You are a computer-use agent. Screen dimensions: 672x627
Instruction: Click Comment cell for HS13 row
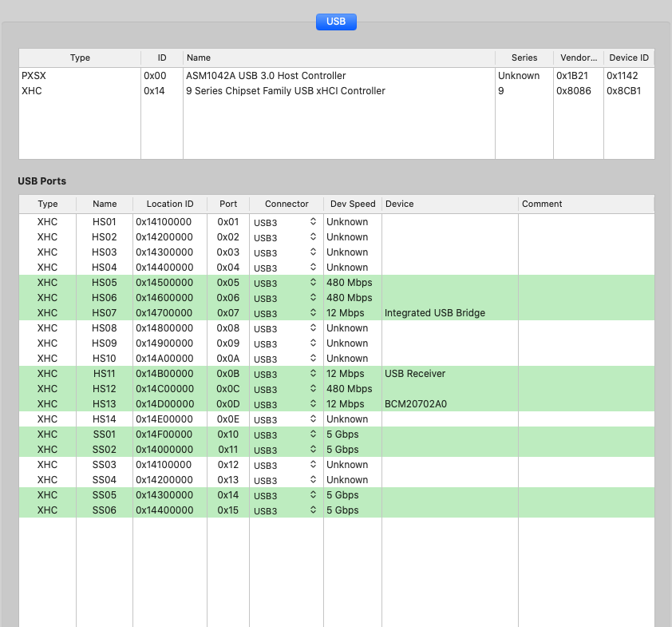pos(587,404)
